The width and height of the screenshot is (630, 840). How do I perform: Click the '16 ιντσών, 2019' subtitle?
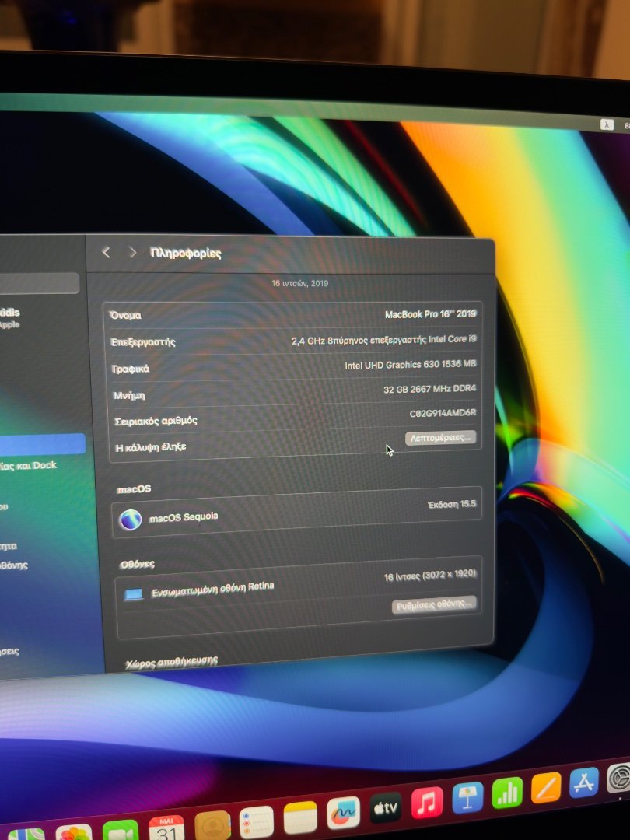[299, 283]
